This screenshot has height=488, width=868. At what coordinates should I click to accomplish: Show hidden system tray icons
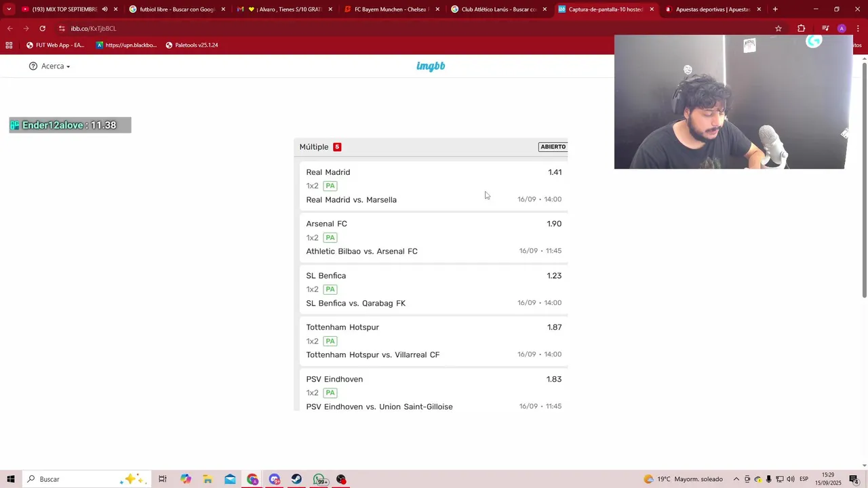[736, 479]
